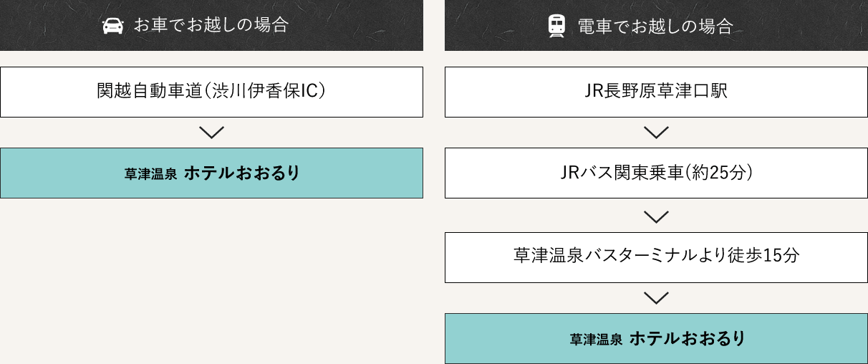Viewport: 868px width, 364px height.
Task: Click small 草津温泉 label in train route destination
Action: point(596,340)
